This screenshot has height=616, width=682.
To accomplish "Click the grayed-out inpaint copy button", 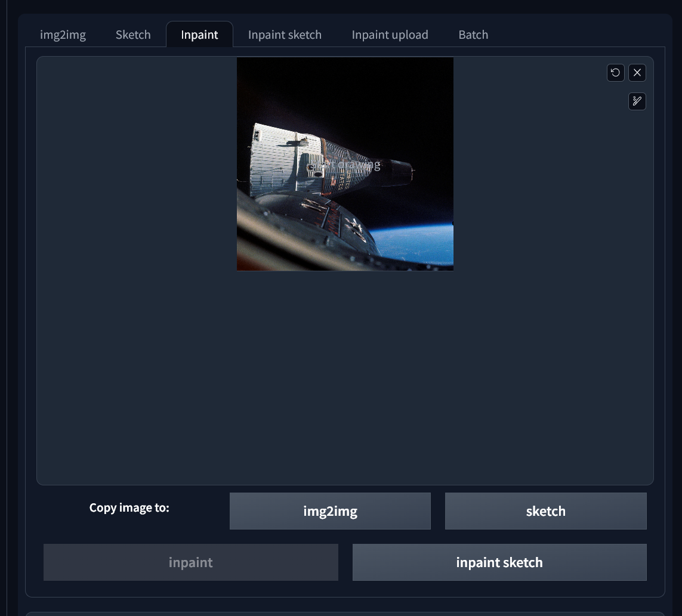I will [x=190, y=562].
